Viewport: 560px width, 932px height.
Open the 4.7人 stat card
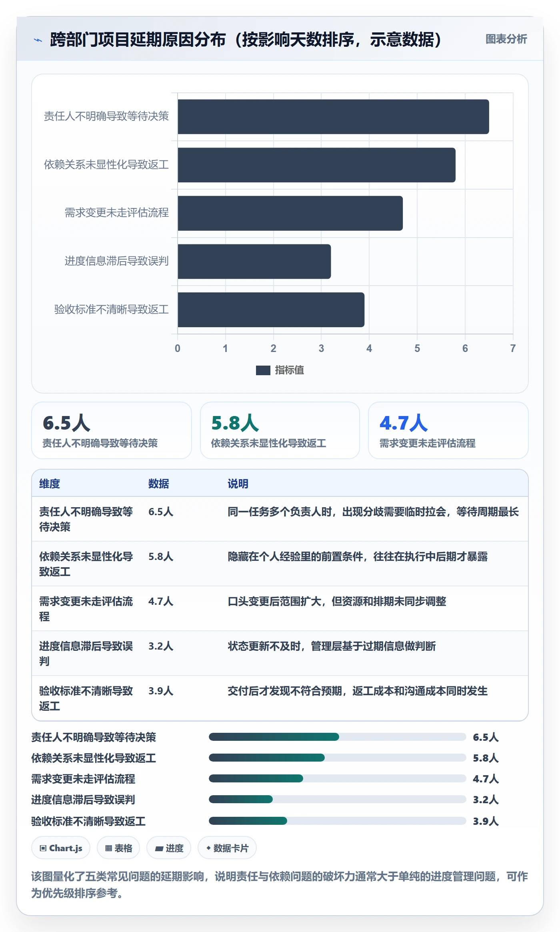(448, 430)
